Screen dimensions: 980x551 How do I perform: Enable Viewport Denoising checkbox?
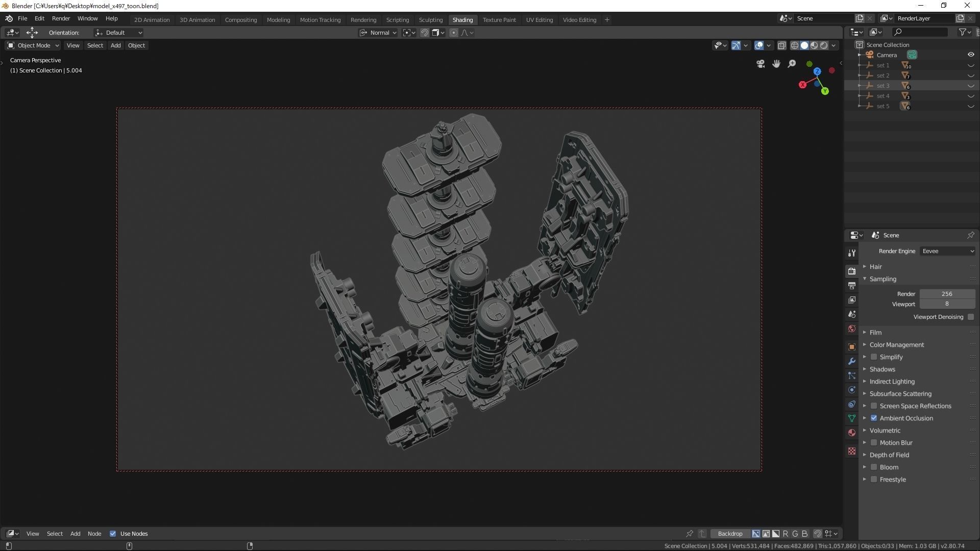[971, 317]
